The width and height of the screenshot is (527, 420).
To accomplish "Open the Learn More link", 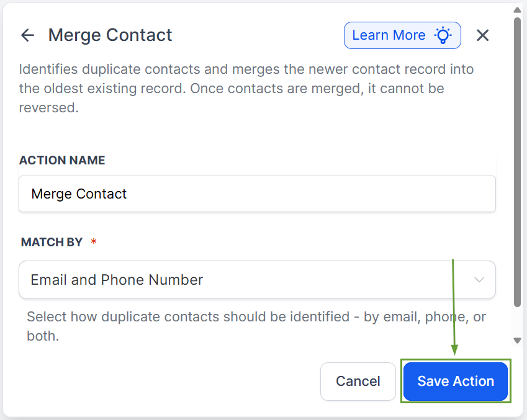I will click(389, 35).
